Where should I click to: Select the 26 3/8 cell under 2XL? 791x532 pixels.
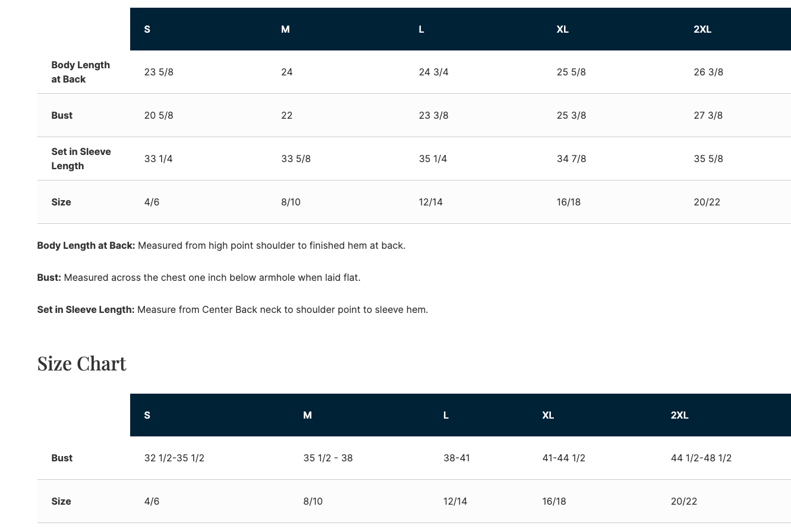coord(708,72)
